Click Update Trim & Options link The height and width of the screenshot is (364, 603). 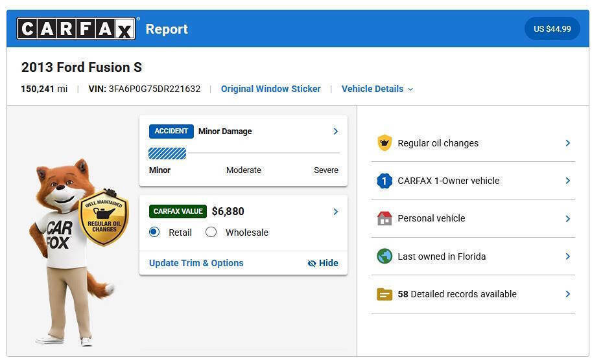[x=196, y=263]
